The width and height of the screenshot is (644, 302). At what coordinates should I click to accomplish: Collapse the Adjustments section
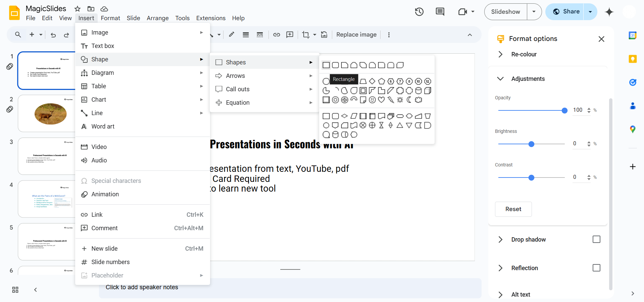(500, 79)
